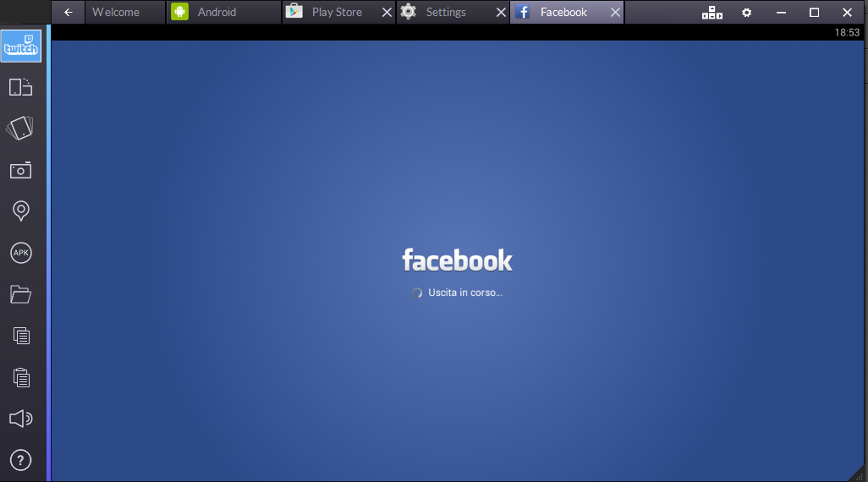Close the Facebook tab

(x=615, y=12)
